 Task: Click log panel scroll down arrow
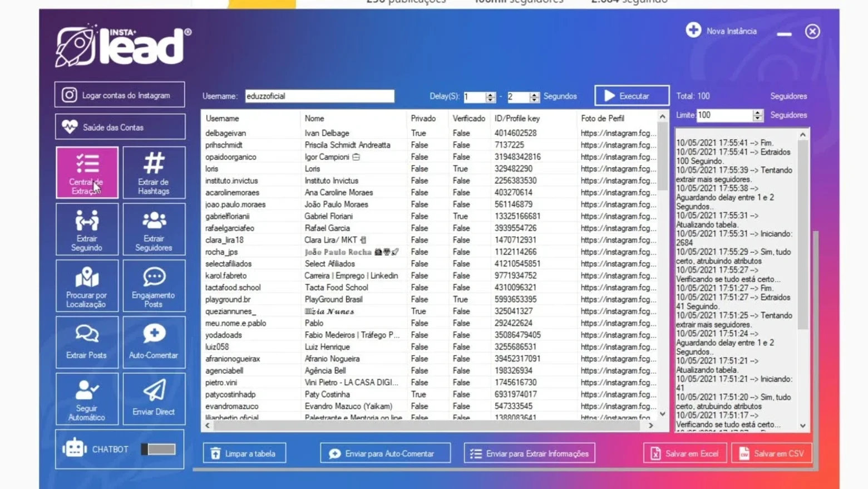pyautogui.click(x=802, y=426)
